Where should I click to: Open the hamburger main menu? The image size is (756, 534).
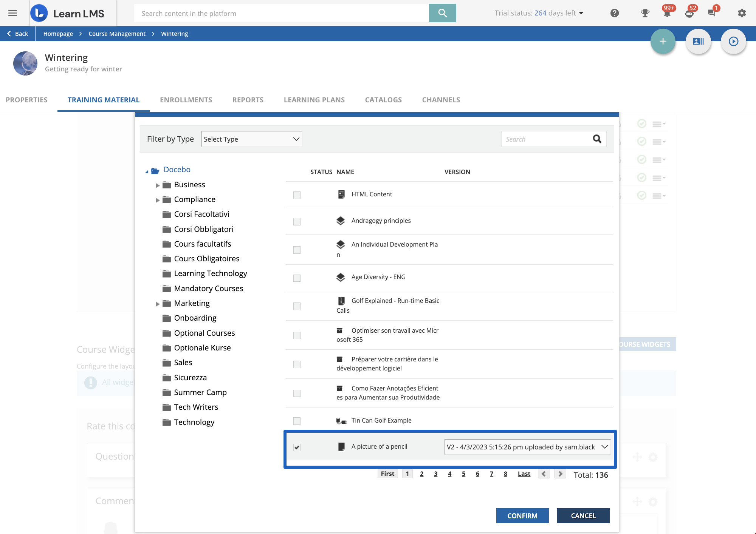pos(13,13)
